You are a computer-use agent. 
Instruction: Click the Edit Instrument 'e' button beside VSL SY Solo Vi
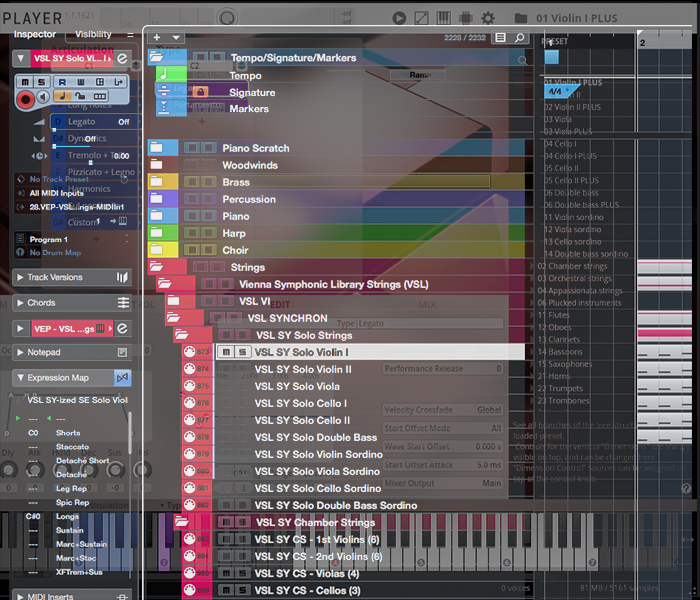pos(122,58)
